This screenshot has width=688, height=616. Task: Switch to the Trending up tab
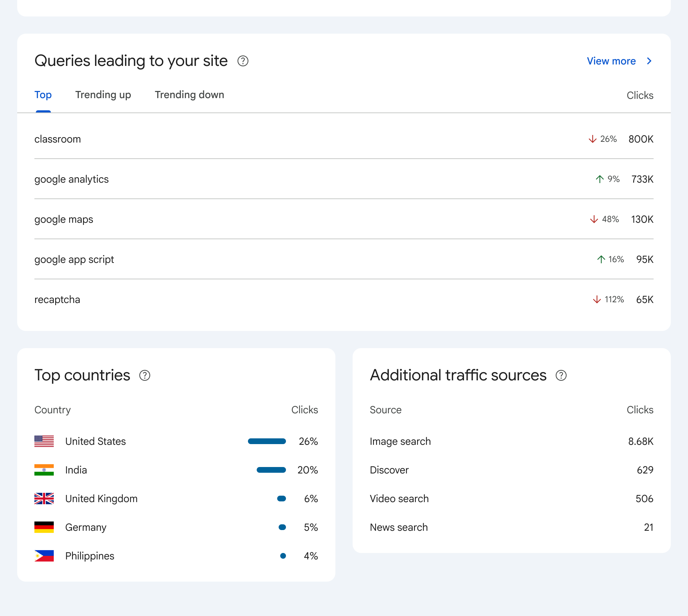click(103, 95)
